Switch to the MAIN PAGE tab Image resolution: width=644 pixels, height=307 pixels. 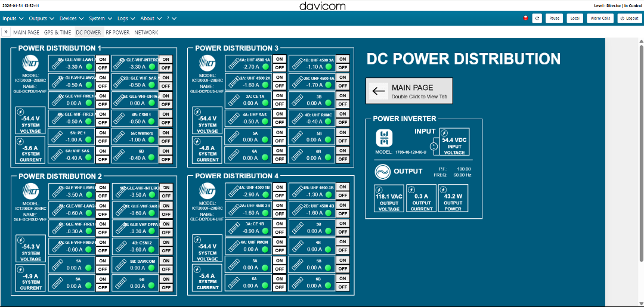pyautogui.click(x=26, y=32)
